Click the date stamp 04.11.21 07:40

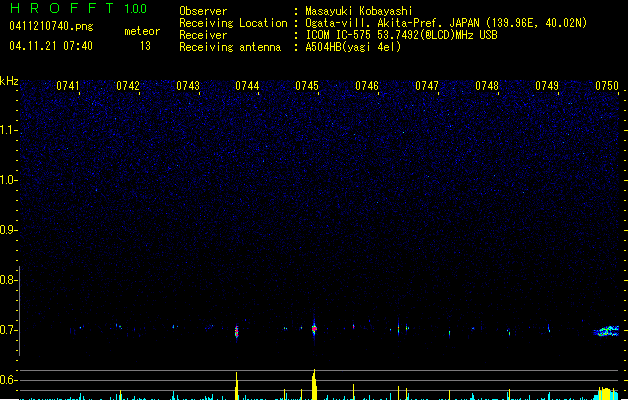51,46
